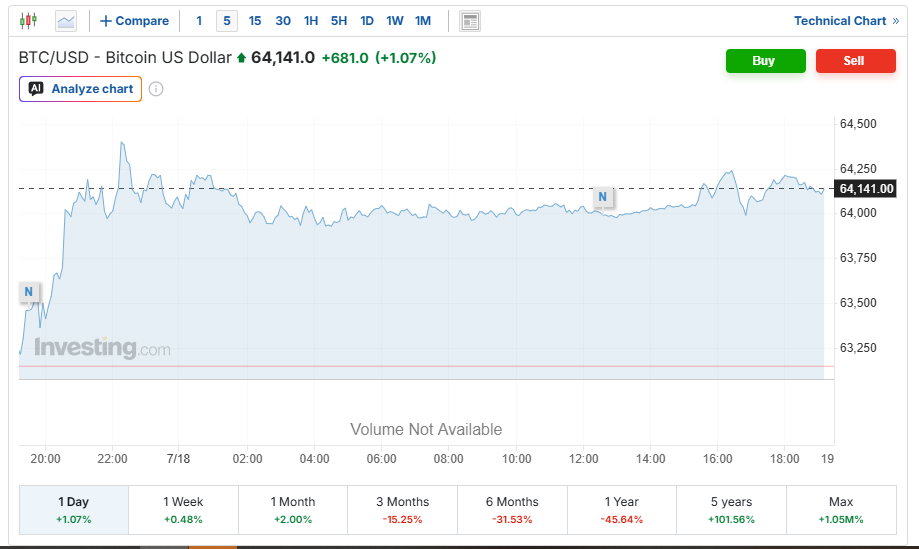This screenshot has height=549, width=919.
Task: Click the green Buy button
Action: tap(765, 61)
